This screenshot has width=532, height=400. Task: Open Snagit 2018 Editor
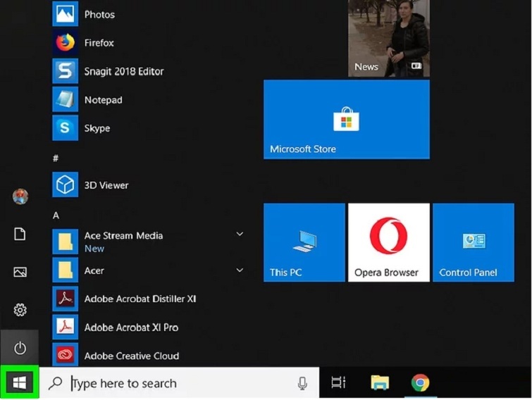tap(123, 71)
